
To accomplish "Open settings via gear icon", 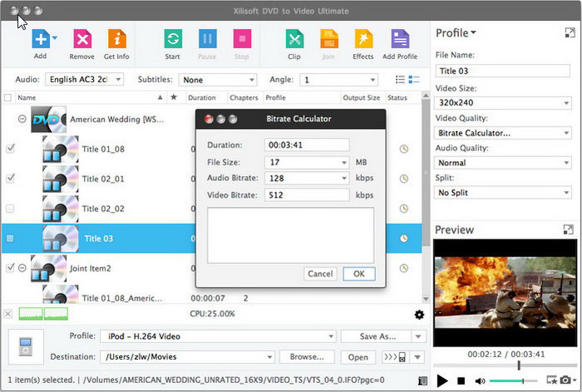I will (419, 315).
